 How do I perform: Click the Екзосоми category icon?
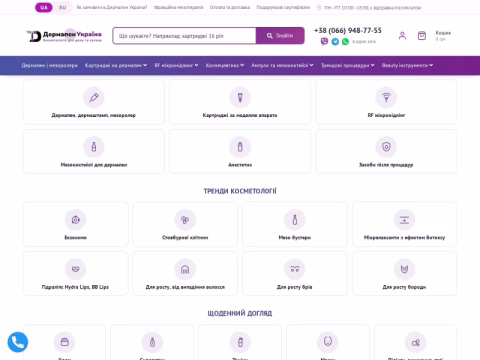pos(76,220)
